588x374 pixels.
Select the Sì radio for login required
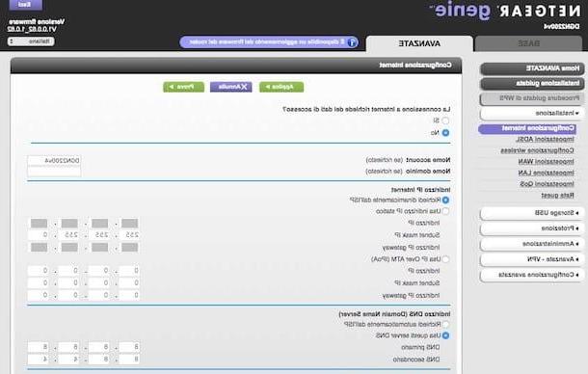point(445,120)
